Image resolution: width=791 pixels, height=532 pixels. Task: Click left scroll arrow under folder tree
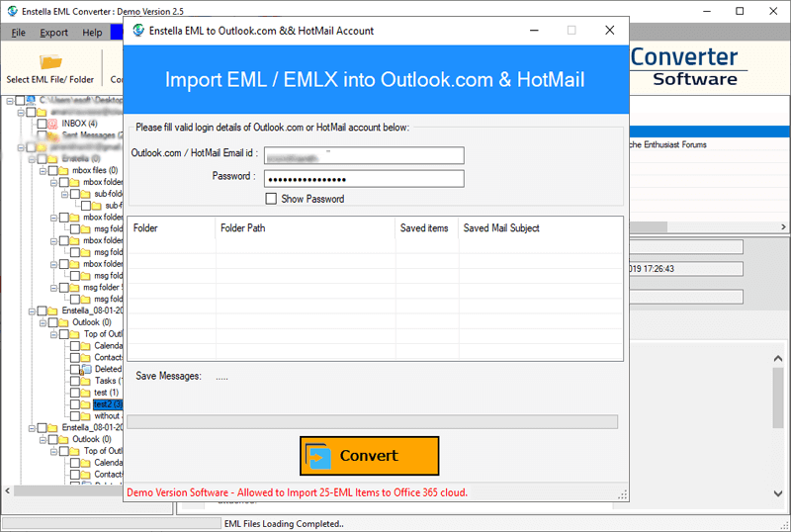[x=8, y=490]
